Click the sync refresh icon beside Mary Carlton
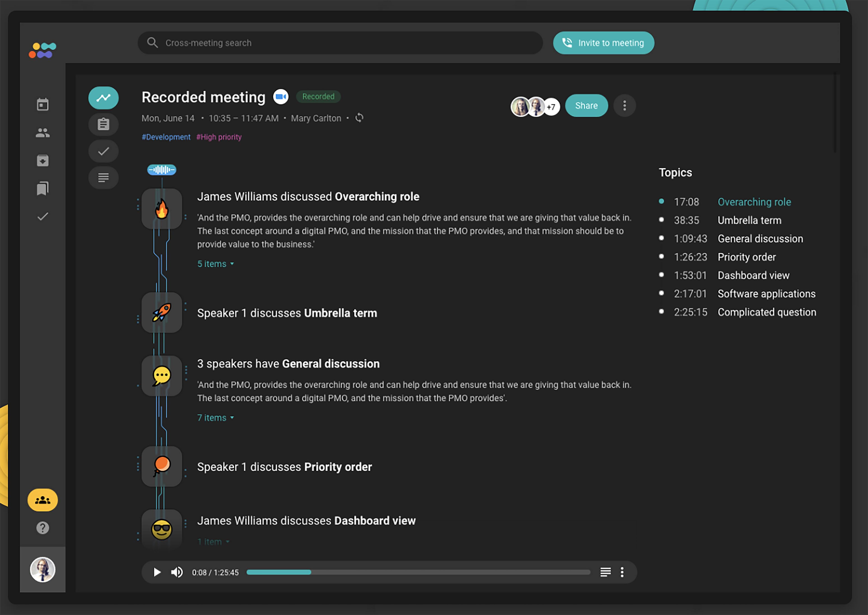This screenshot has height=615, width=868. pyautogui.click(x=359, y=118)
